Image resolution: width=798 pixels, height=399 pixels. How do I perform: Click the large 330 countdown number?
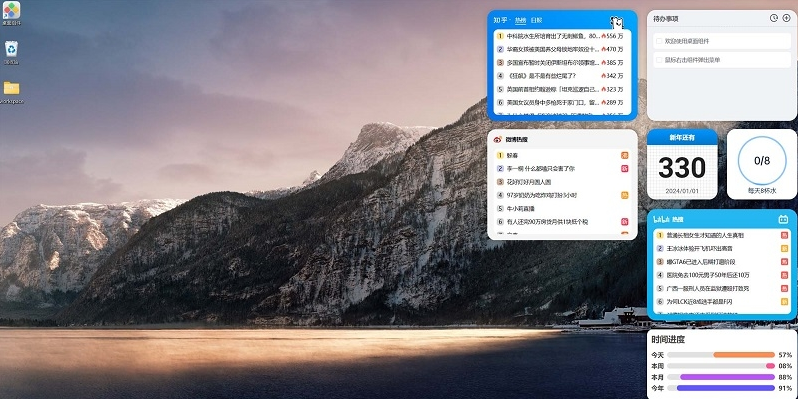[x=682, y=168]
